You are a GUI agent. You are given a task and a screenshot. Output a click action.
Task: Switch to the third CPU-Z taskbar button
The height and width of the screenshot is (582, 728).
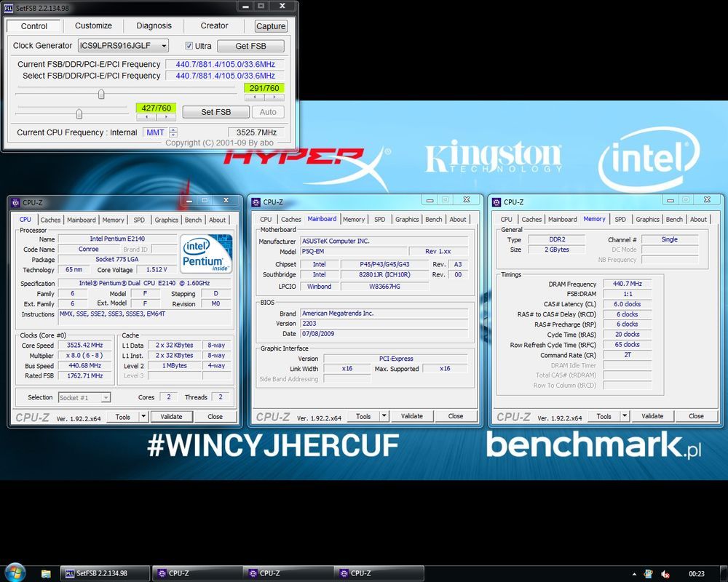point(379,573)
